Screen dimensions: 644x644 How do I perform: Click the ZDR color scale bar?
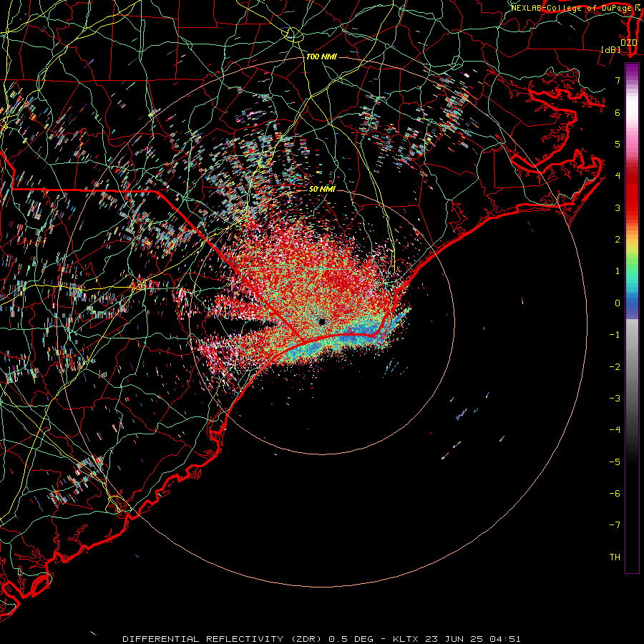[x=632, y=318]
